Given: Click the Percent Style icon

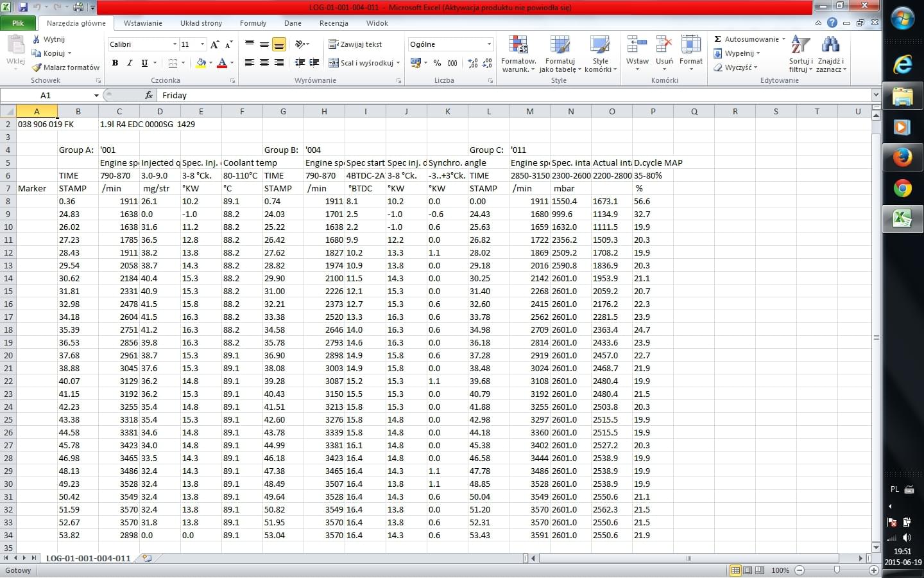Looking at the screenshot, I should click(437, 63).
